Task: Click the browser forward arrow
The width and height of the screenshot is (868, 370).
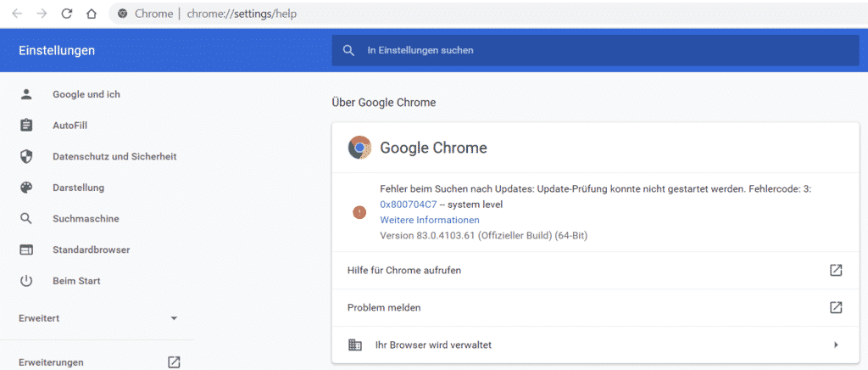Action: [42, 14]
